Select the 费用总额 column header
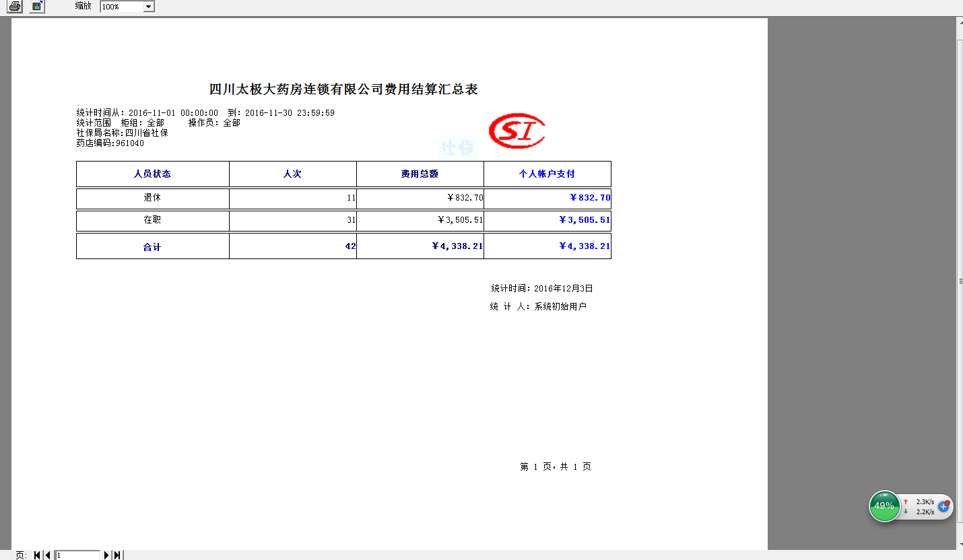The width and height of the screenshot is (963, 560). click(420, 174)
